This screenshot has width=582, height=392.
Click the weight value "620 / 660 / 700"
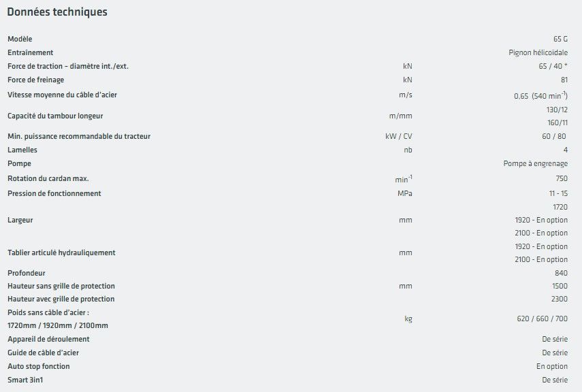point(543,318)
